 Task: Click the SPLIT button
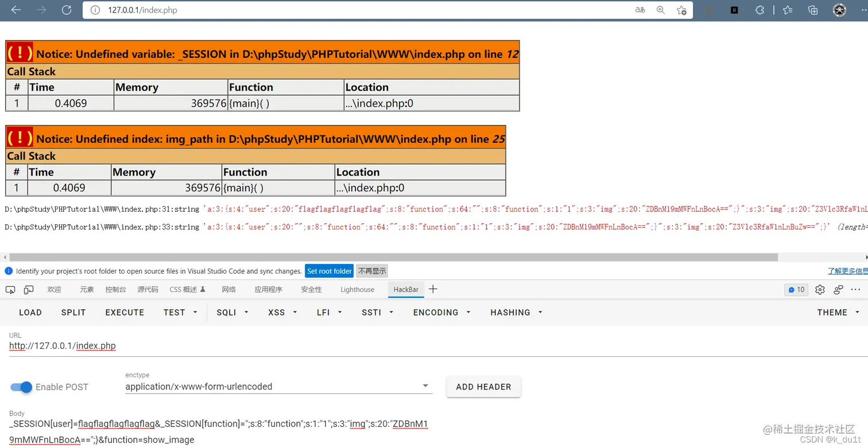[73, 312]
